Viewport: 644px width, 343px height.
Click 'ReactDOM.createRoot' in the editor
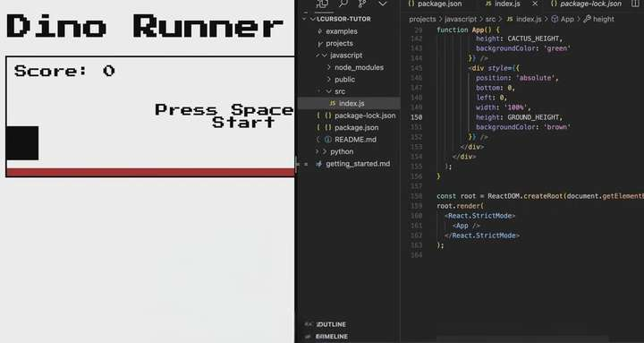tap(524, 196)
